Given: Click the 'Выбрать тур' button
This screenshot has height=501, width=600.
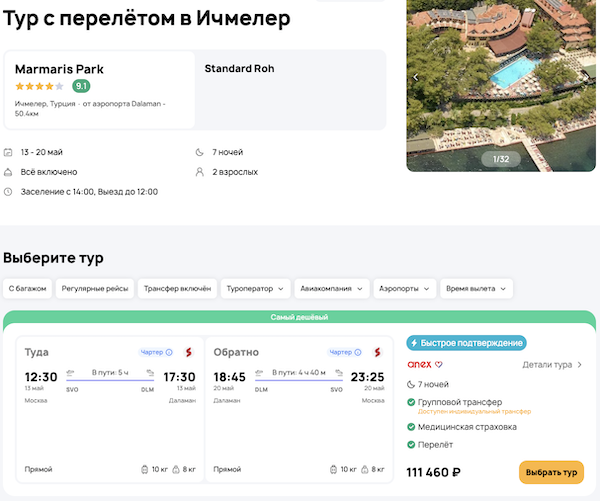Looking at the screenshot, I should tap(551, 472).
